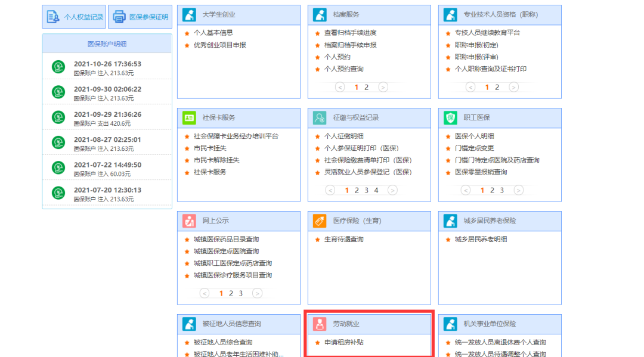Click the 档案服务 panel icon
The image size is (644, 357).
click(321, 14)
